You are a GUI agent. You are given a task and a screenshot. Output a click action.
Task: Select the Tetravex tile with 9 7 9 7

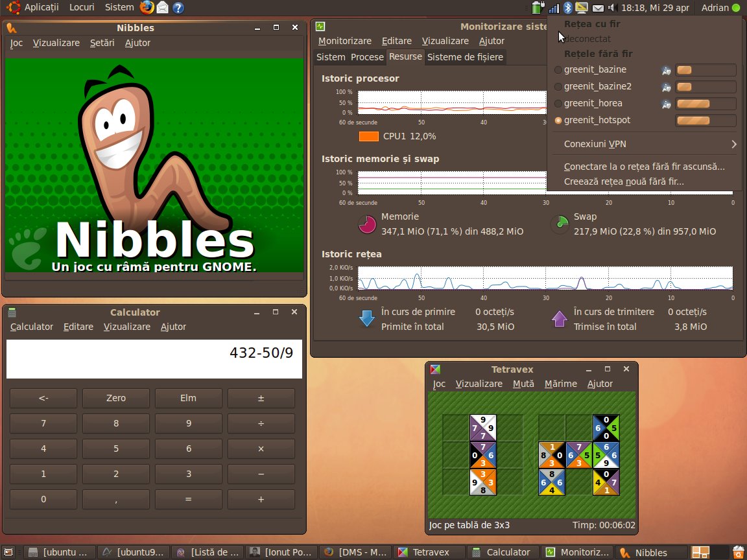coord(483,428)
